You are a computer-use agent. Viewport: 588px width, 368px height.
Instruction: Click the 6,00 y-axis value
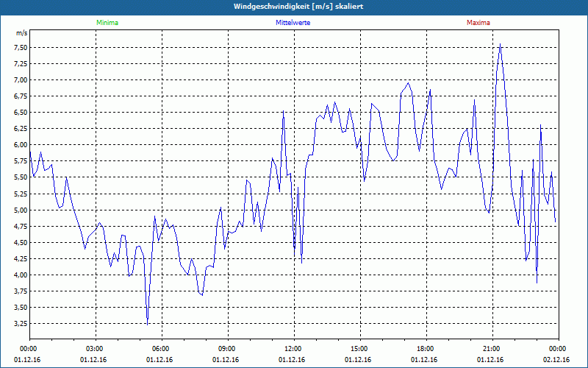click(21, 144)
